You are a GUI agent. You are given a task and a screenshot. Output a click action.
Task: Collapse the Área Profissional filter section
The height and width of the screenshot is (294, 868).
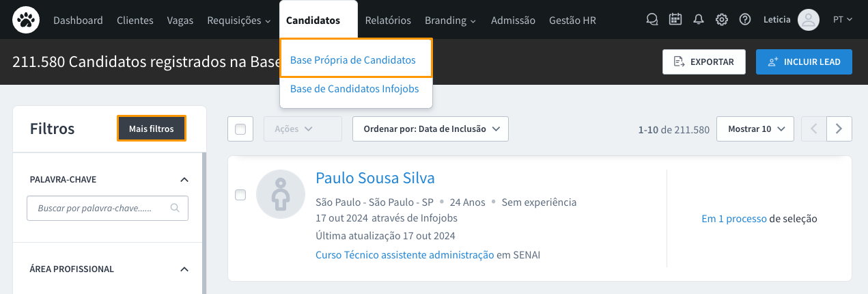coord(184,269)
